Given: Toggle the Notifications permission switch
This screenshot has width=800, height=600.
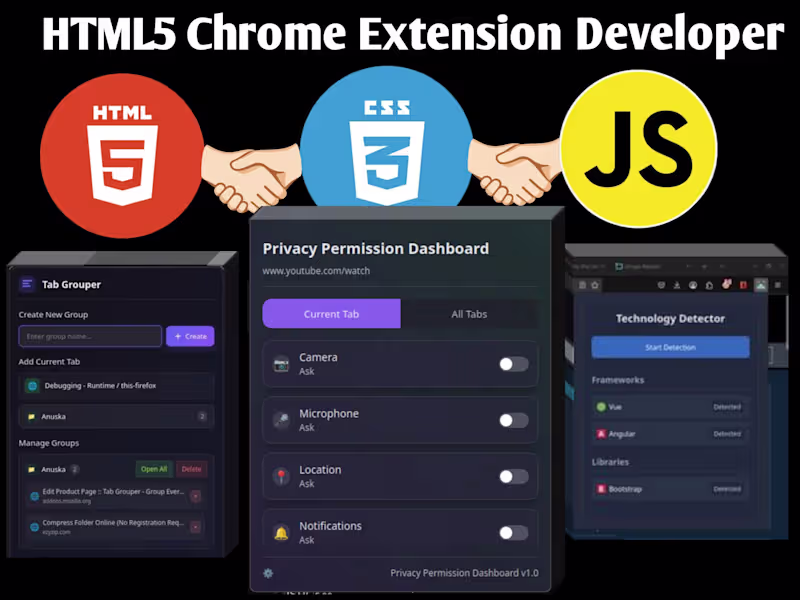Looking at the screenshot, I should 514,533.
